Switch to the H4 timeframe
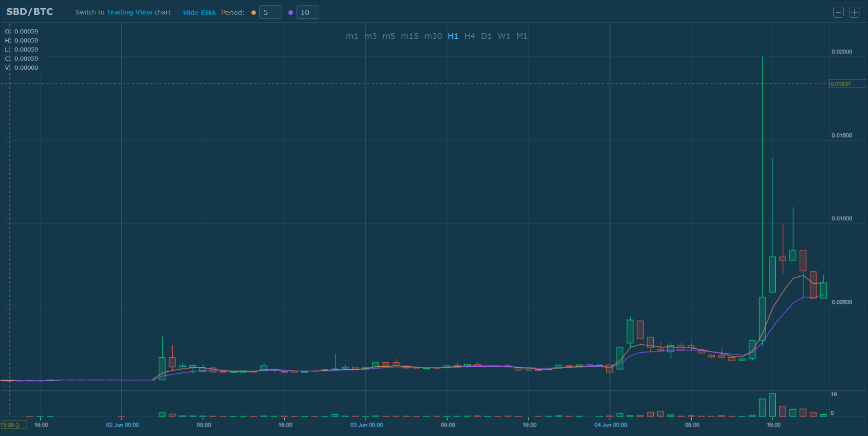Viewport: 868px width, 436px height. click(470, 36)
